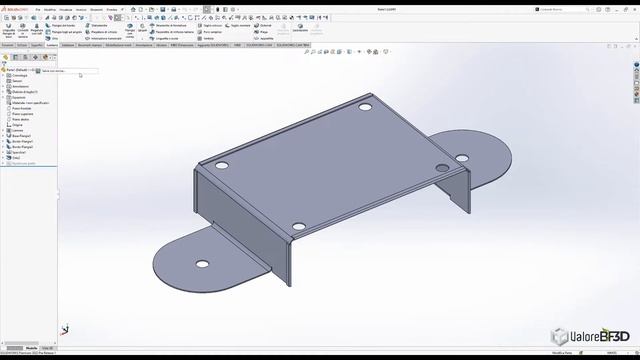Open the Inserisci menu
Viewport: 640px width, 360px height.
81,9
